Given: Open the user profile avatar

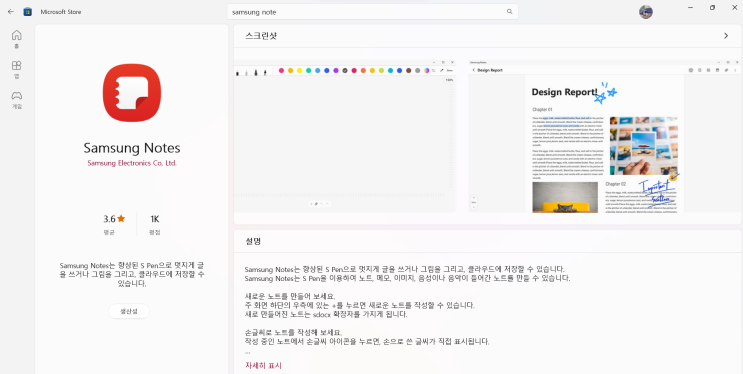Looking at the screenshot, I should pos(645,12).
